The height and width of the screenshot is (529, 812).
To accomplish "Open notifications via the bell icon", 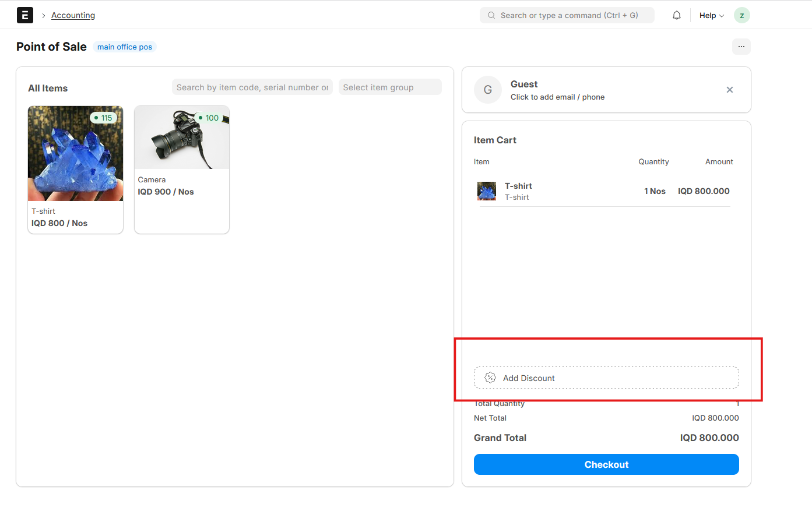I will 676,15.
